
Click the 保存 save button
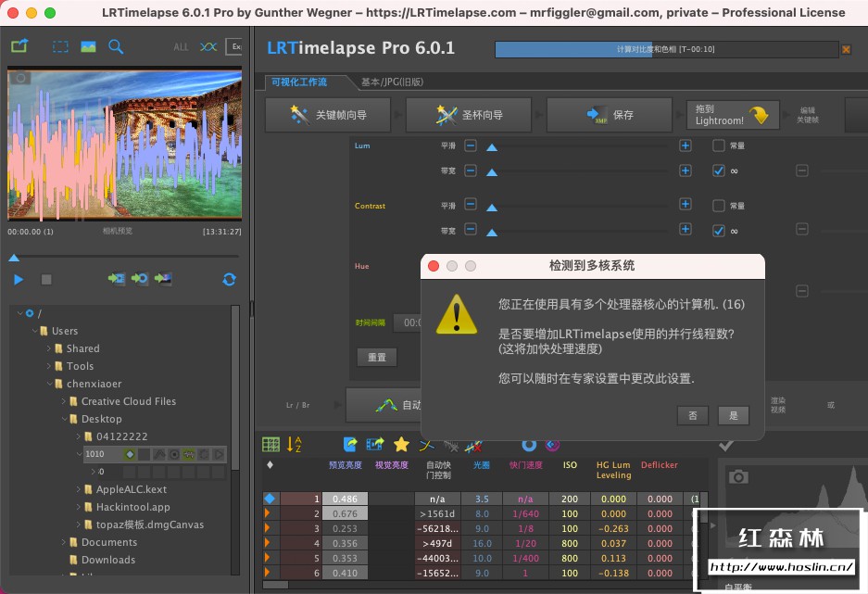(610, 115)
